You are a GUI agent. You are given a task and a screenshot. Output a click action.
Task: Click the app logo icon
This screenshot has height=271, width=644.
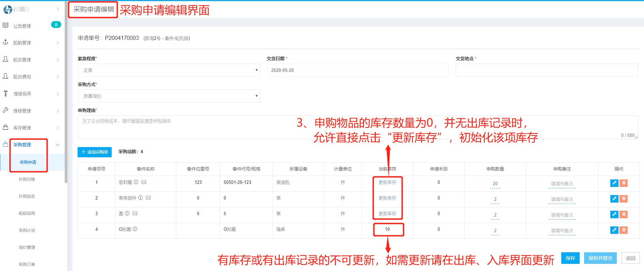click(7, 10)
